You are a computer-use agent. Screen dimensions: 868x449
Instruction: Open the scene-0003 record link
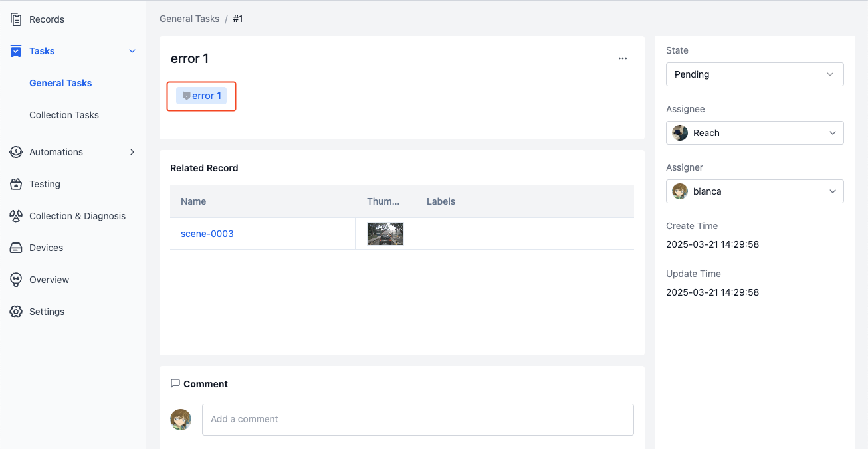point(207,234)
